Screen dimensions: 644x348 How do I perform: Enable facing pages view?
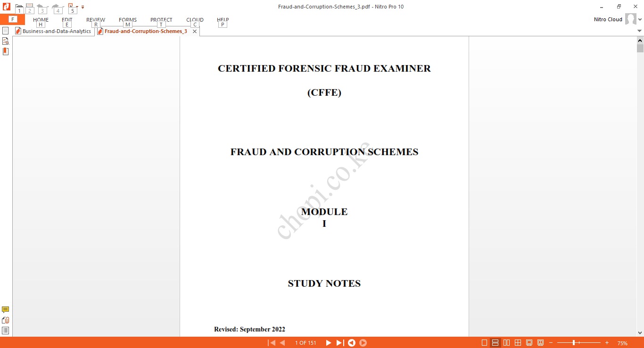(x=507, y=343)
